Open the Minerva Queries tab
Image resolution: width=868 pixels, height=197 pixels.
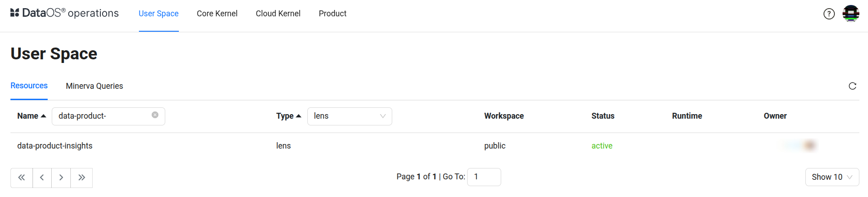click(94, 86)
